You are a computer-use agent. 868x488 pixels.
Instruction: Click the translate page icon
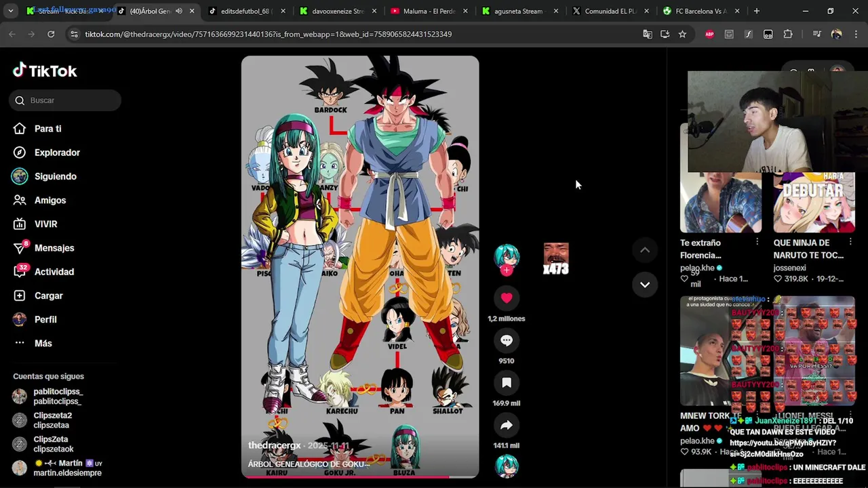tap(648, 34)
